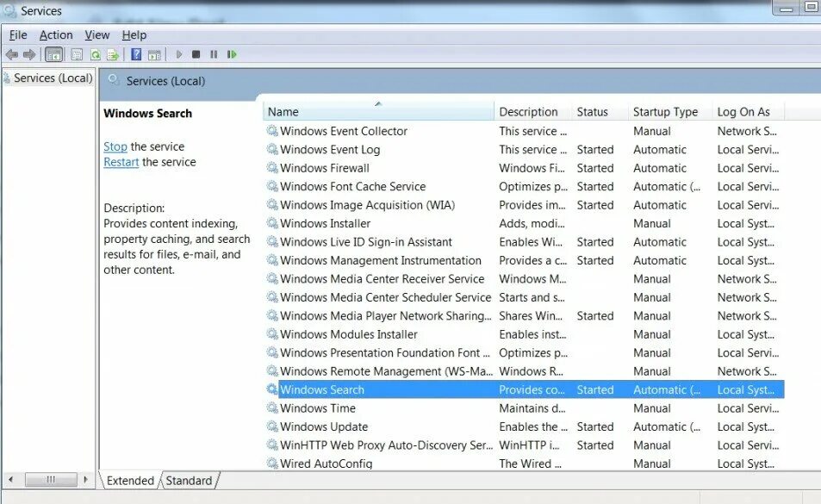The width and height of the screenshot is (821, 504).
Task: Go forward using the toolbar arrow
Action: (x=30, y=54)
